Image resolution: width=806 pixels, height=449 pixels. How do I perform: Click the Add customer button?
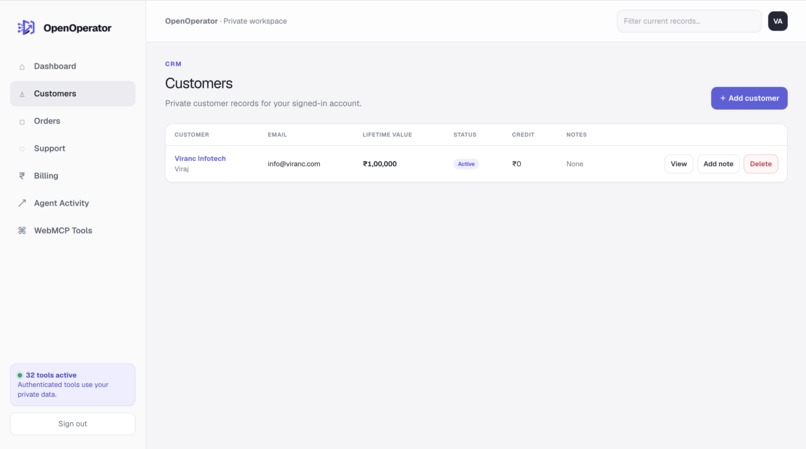click(x=749, y=98)
